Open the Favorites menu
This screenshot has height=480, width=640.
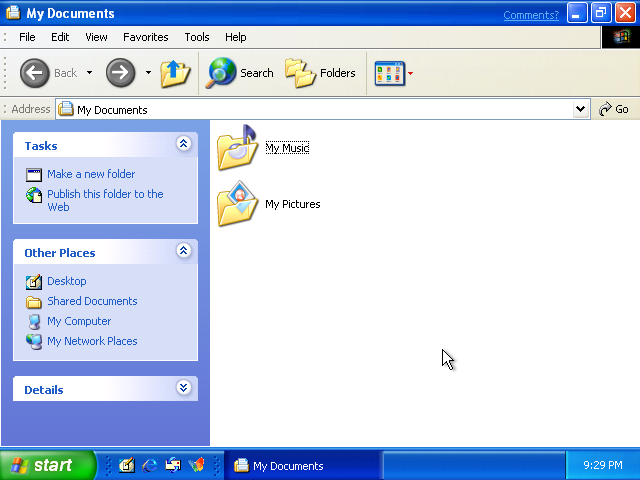(146, 37)
